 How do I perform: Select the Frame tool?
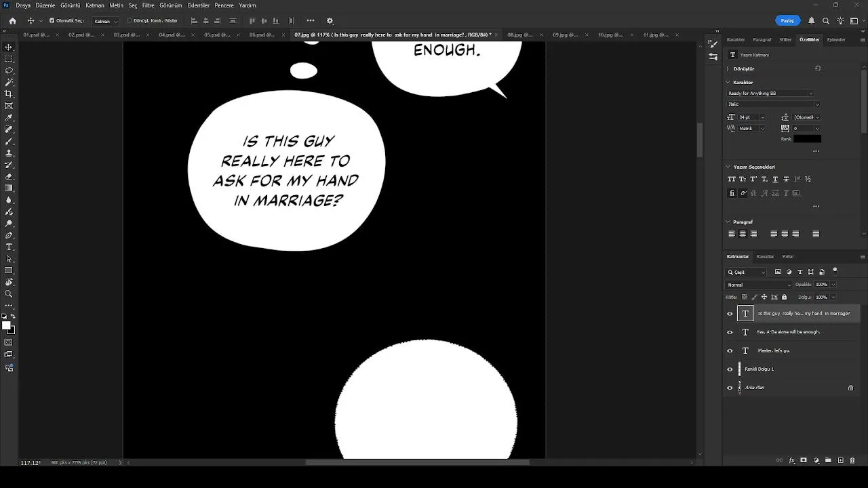pos(9,106)
